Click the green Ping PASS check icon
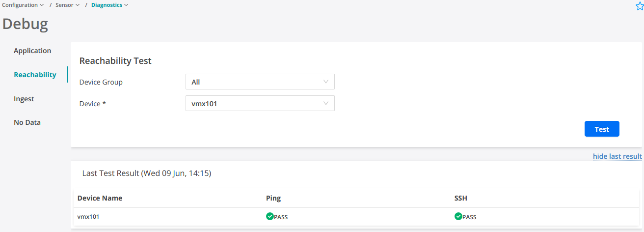Viewport: 644px width, 232px height. (269, 216)
